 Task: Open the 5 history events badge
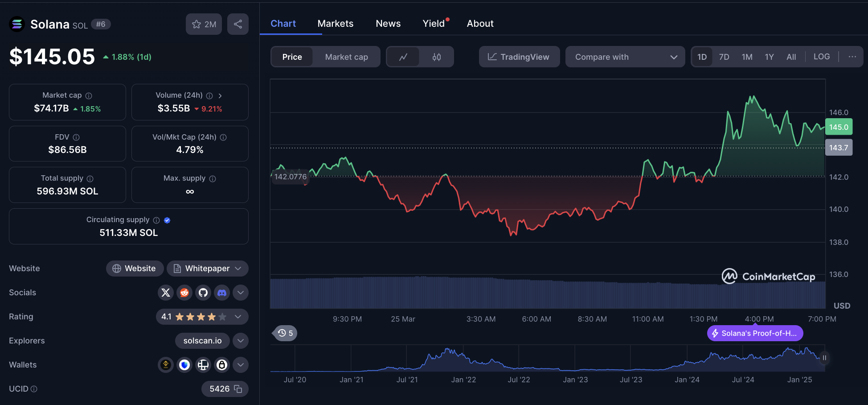tap(285, 333)
